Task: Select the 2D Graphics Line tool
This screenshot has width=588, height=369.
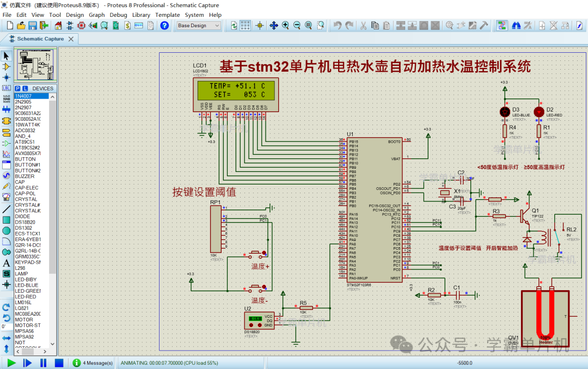Action: [7, 209]
